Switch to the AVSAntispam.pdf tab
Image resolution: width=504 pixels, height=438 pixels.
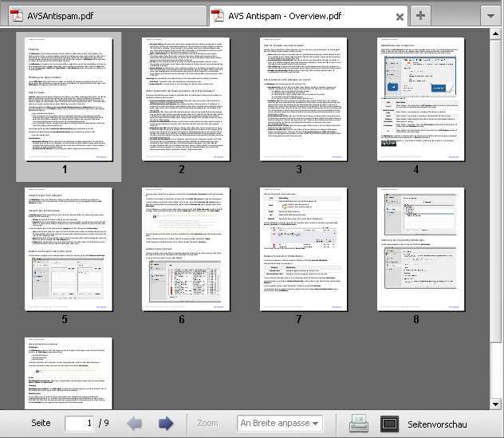(x=108, y=16)
